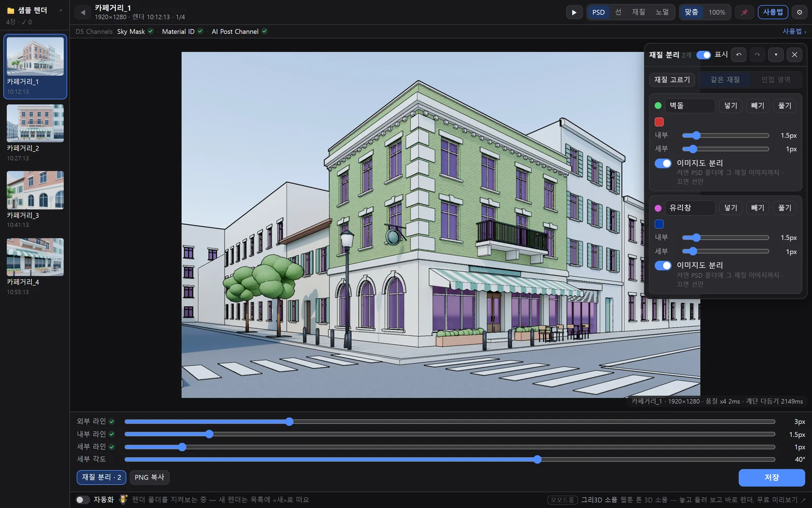Open the 사용법 help button in toolbar

point(772,12)
